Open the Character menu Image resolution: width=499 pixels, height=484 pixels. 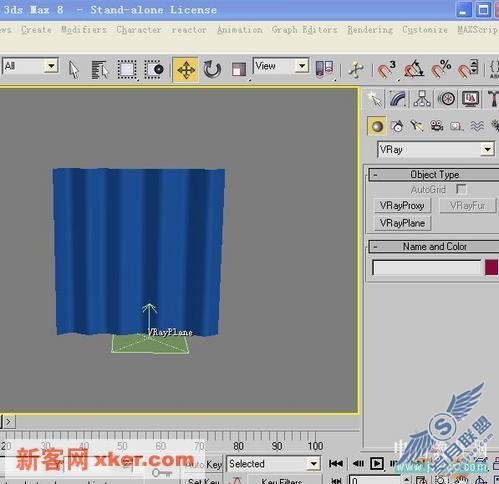pyautogui.click(x=139, y=30)
